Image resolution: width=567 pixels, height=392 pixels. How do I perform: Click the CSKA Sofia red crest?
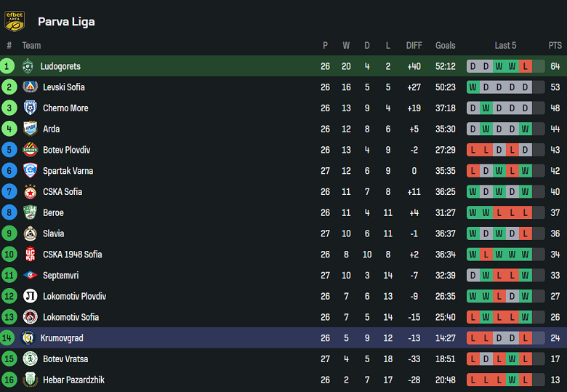(30, 192)
